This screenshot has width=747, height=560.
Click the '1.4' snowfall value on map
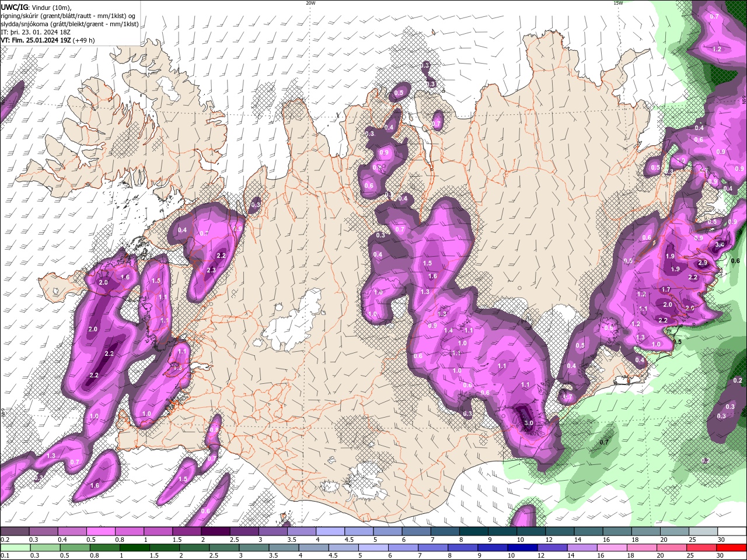click(x=448, y=331)
